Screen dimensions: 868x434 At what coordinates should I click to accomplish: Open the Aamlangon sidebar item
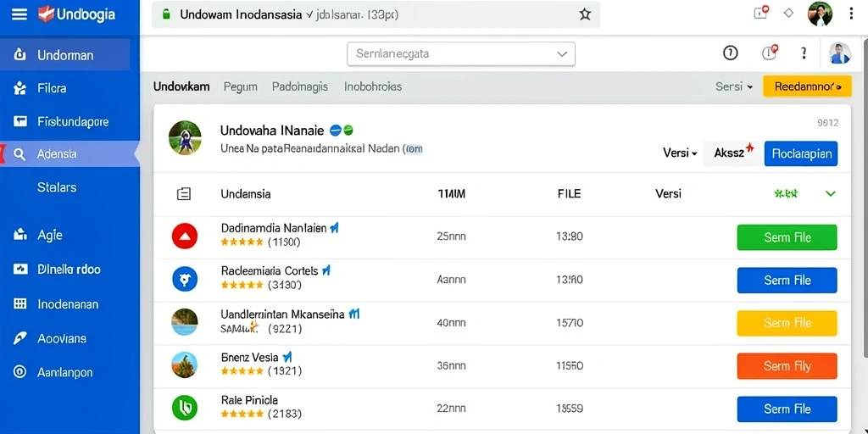click(66, 372)
